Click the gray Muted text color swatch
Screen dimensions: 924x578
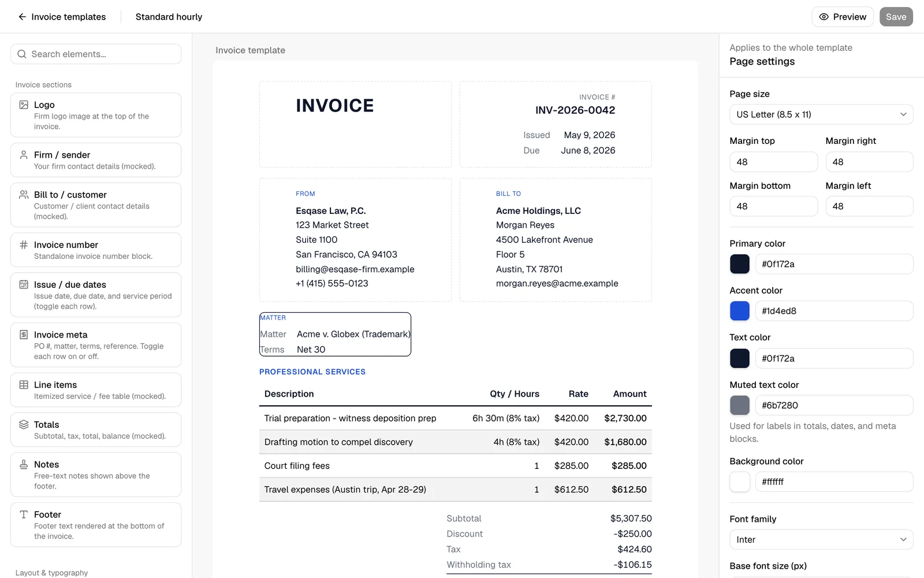[x=740, y=405]
